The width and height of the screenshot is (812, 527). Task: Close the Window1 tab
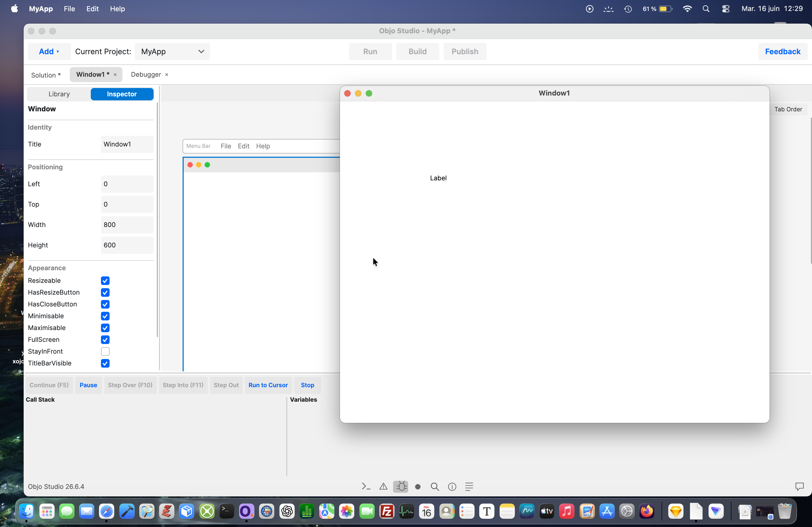click(115, 75)
